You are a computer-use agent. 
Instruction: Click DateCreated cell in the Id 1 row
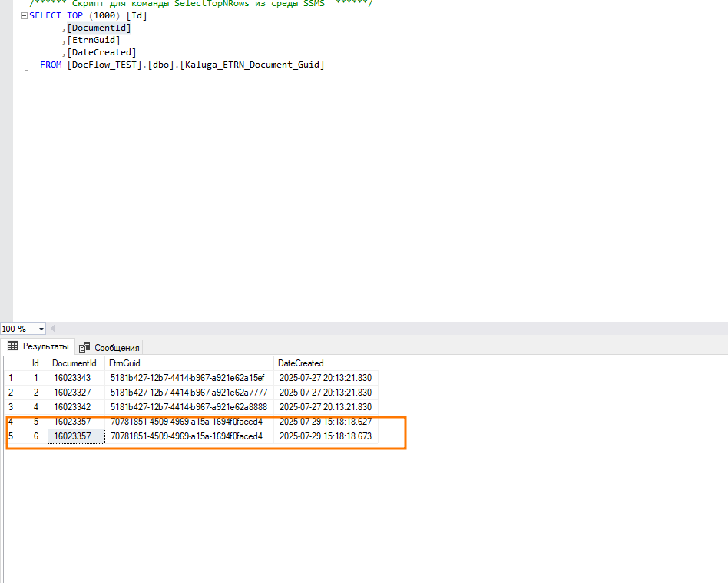(326, 378)
